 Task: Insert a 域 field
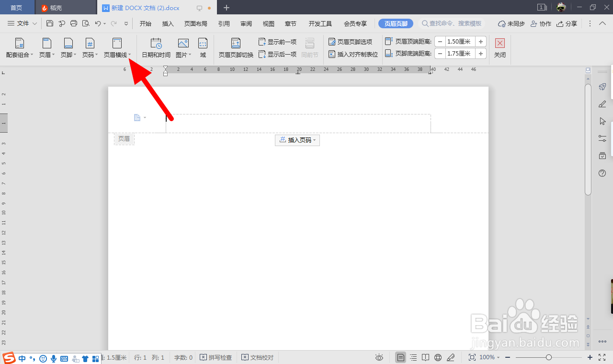coord(203,48)
